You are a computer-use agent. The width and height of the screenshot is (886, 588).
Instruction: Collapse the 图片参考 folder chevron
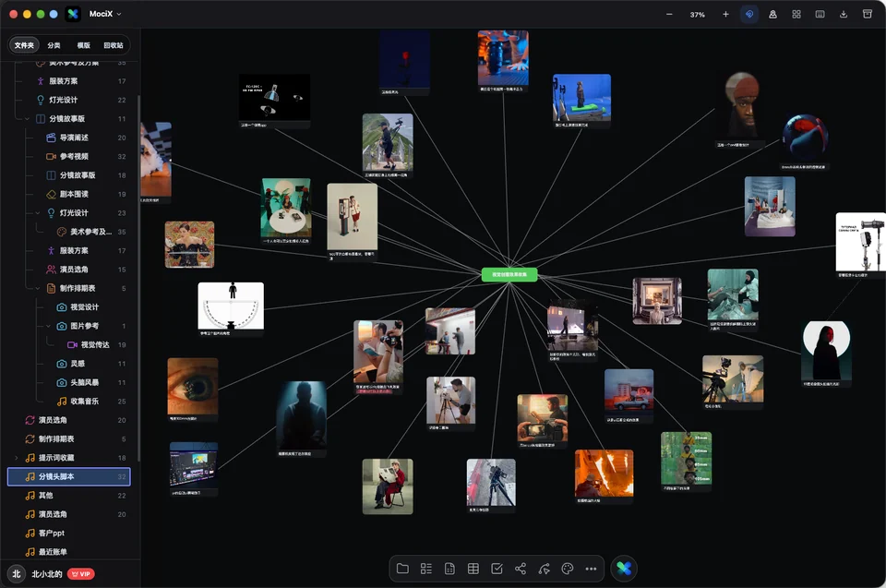(48, 326)
